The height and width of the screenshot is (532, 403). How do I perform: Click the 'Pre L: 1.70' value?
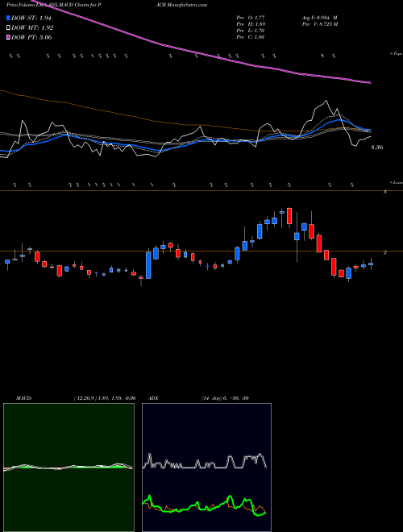click(251, 31)
